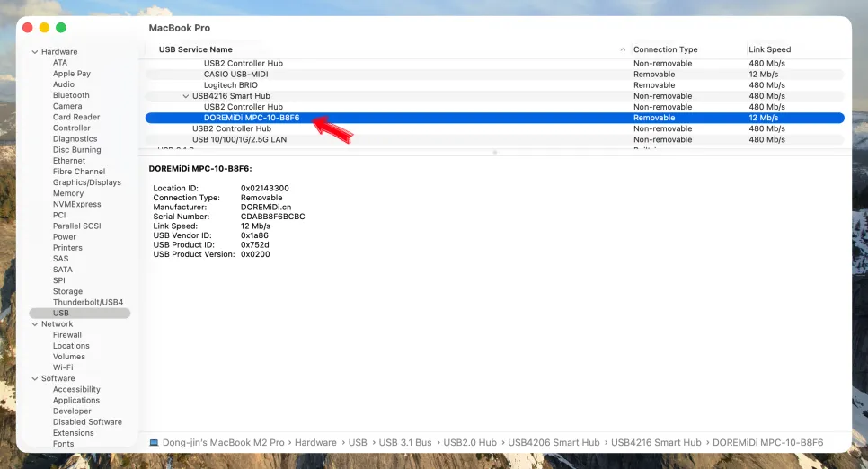
Task: Select SPI in the sidebar
Action: coord(58,280)
